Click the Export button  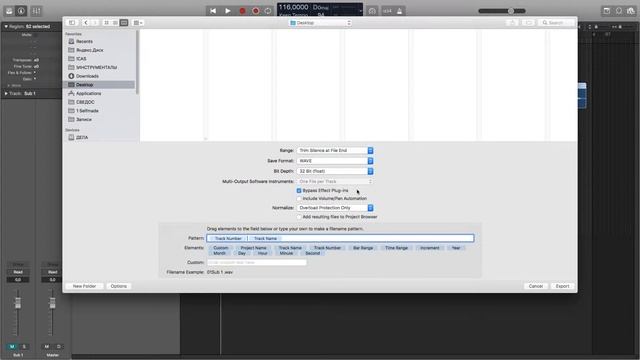point(562,286)
